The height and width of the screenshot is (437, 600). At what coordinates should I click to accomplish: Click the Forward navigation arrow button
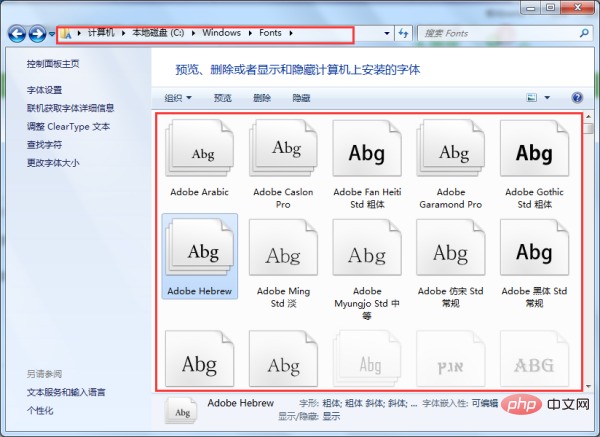[38, 34]
